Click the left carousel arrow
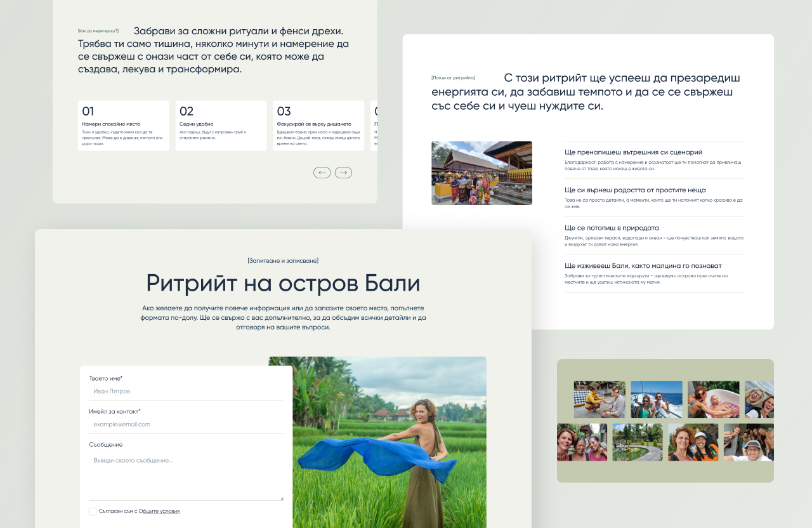This screenshot has height=528, width=812. 322,172
